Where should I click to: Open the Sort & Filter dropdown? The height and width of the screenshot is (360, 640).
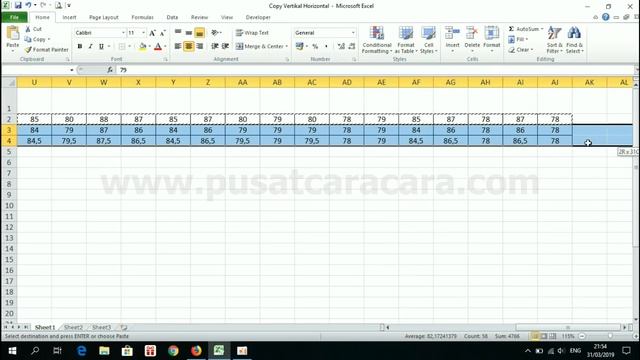click(x=554, y=40)
